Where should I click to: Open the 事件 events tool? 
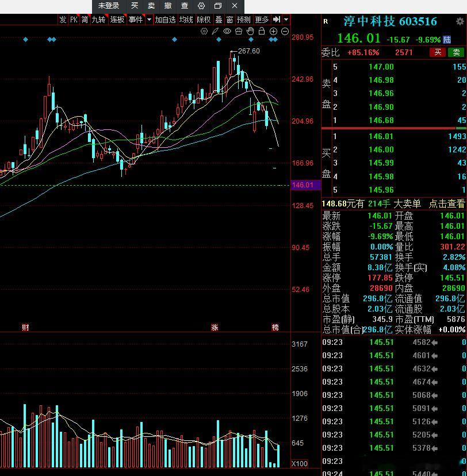tap(136, 20)
